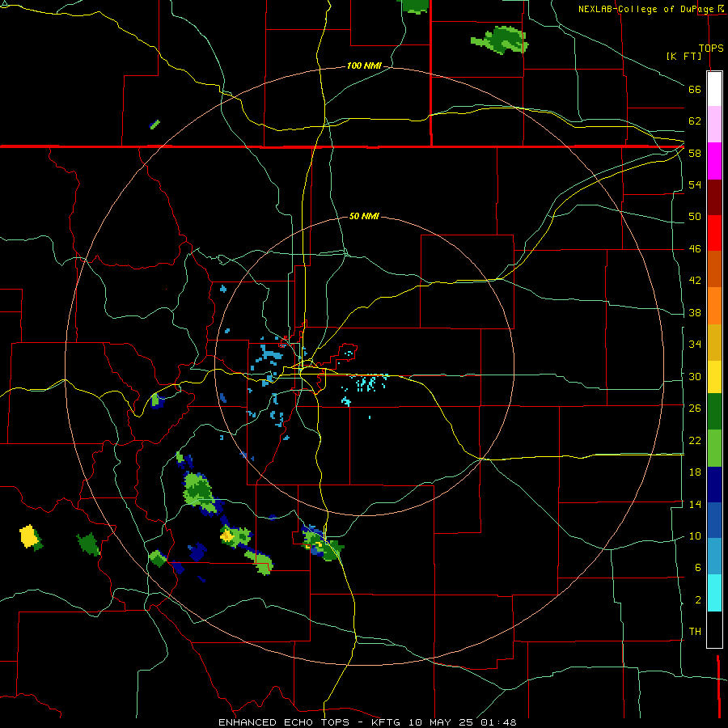
Task: Click the 30 legend value
Action: 695,376
